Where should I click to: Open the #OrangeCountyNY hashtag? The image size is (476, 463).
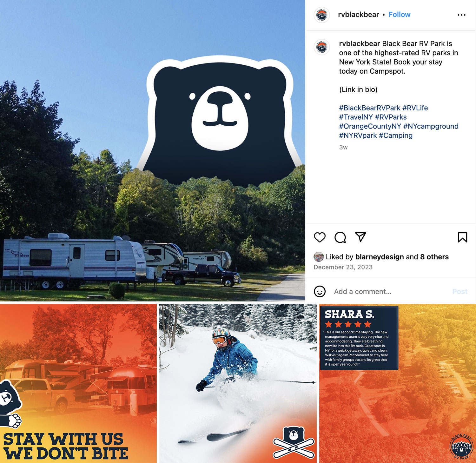click(x=370, y=126)
